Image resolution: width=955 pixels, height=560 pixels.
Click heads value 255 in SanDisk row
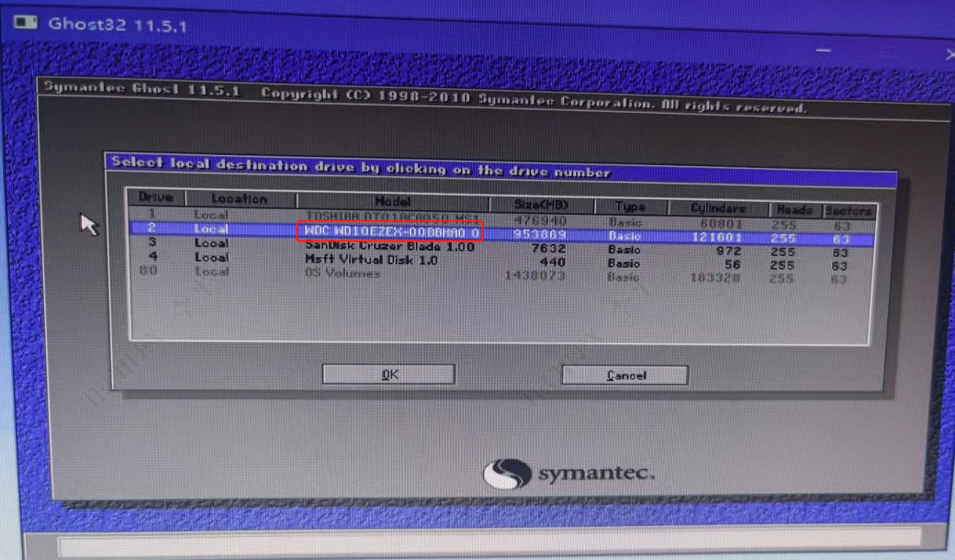point(782,252)
